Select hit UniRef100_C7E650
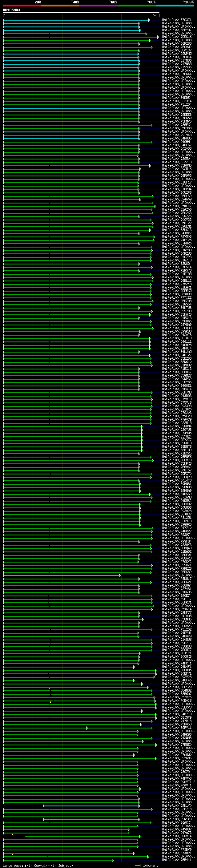Viewport: 197px width, 868px height. point(177,118)
